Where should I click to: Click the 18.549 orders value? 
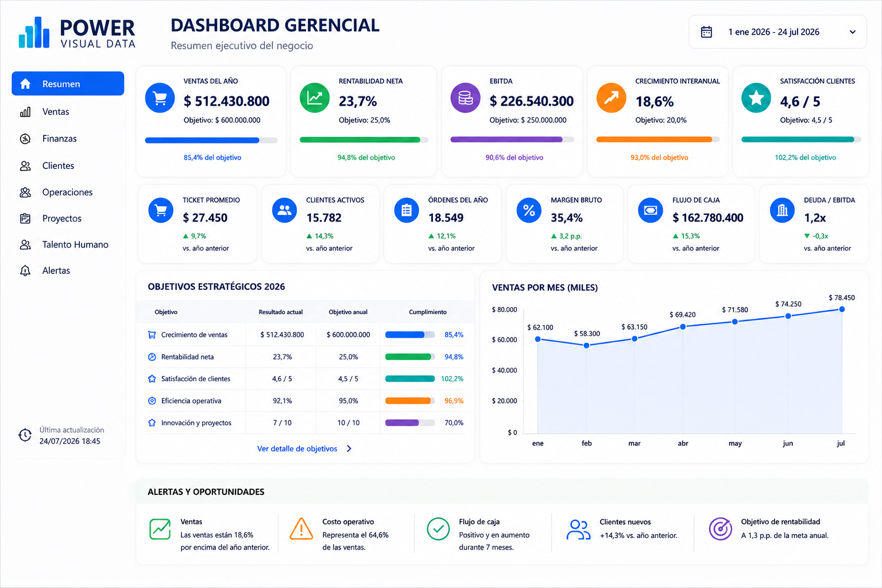click(x=446, y=218)
